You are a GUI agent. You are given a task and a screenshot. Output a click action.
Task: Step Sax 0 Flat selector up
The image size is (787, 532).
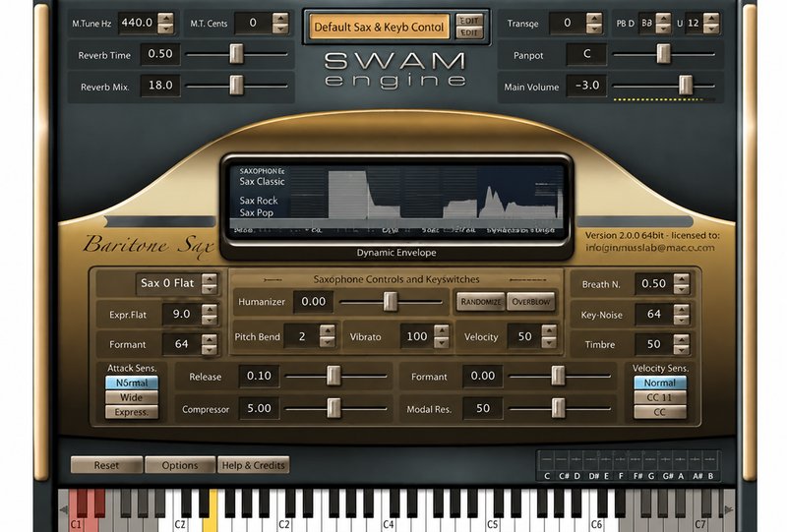pyautogui.click(x=210, y=278)
